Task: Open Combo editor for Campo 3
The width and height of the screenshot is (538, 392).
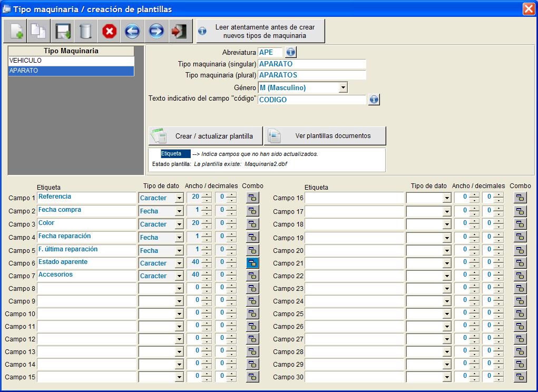Action: point(252,224)
